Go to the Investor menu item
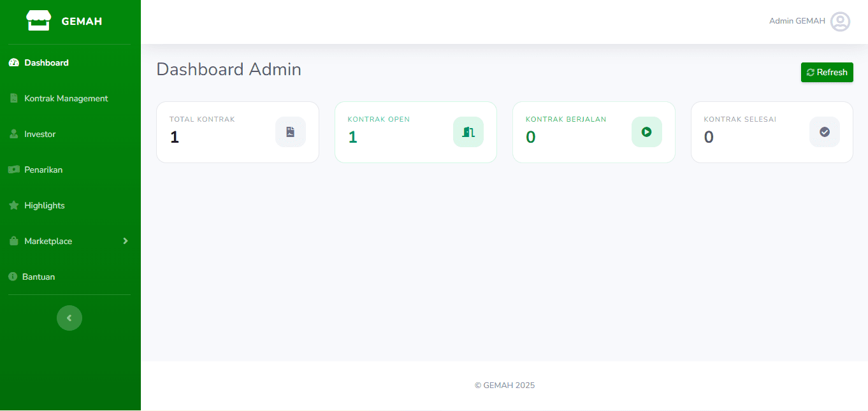The width and height of the screenshot is (868, 411). coord(40,134)
